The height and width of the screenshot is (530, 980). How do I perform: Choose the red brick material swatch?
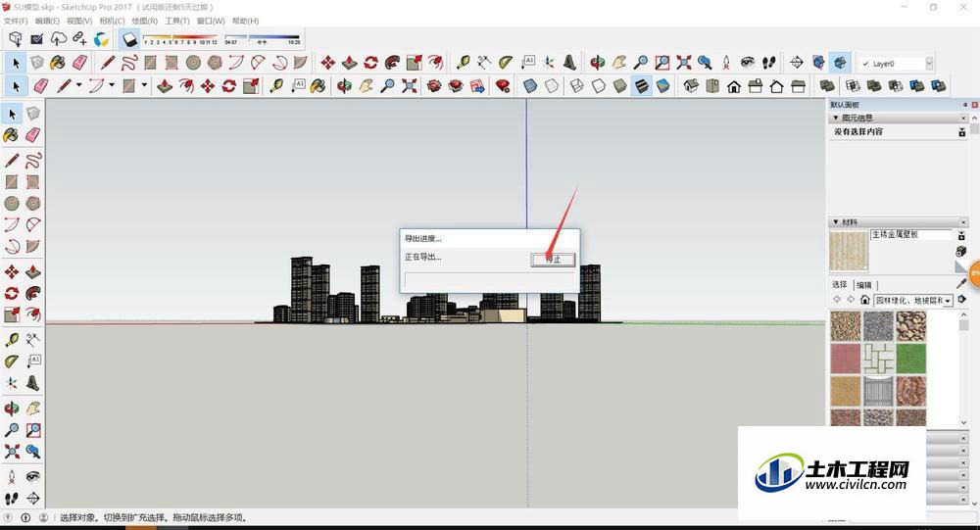[x=846, y=359]
